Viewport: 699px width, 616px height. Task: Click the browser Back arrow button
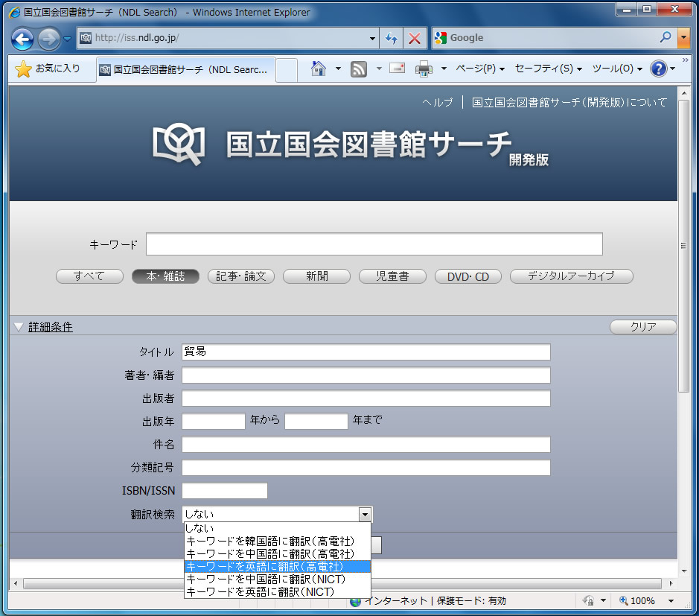[x=22, y=39]
